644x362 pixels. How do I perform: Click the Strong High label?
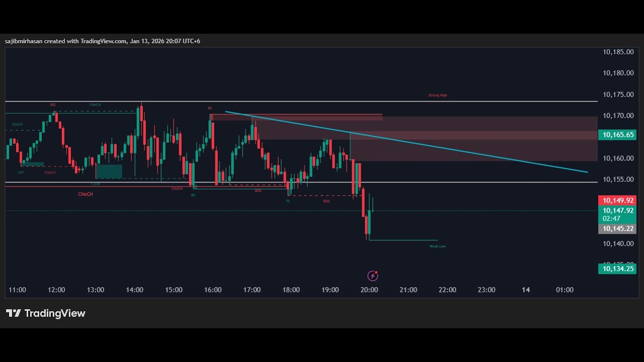click(x=438, y=95)
